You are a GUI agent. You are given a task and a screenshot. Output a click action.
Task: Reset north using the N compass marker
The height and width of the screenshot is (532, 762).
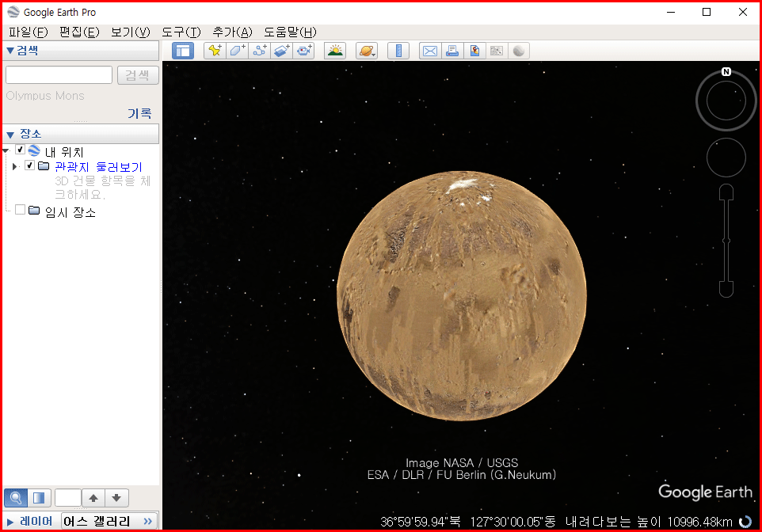tap(726, 72)
